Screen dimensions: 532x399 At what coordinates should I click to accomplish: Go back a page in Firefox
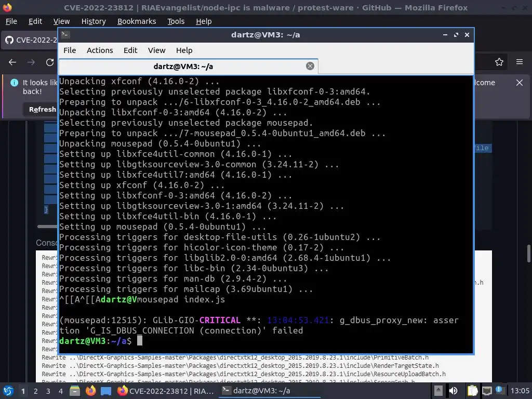[12, 62]
